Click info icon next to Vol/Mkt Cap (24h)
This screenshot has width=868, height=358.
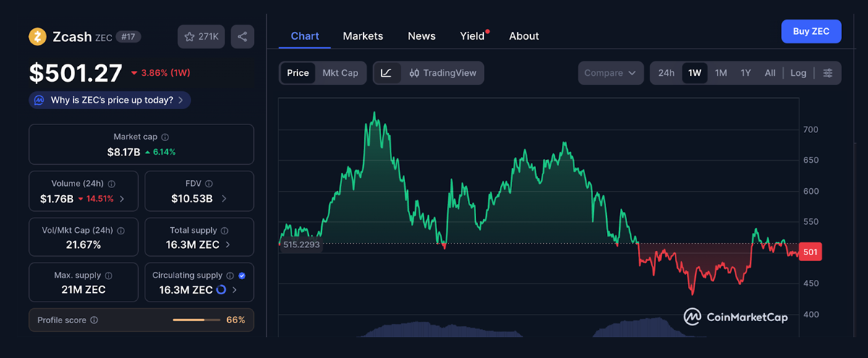[x=121, y=231]
